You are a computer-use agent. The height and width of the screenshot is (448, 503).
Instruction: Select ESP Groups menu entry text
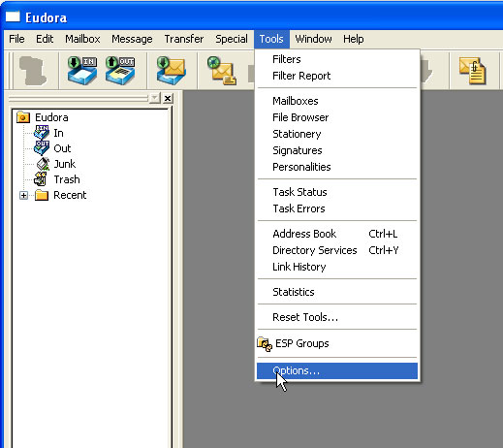(x=302, y=343)
